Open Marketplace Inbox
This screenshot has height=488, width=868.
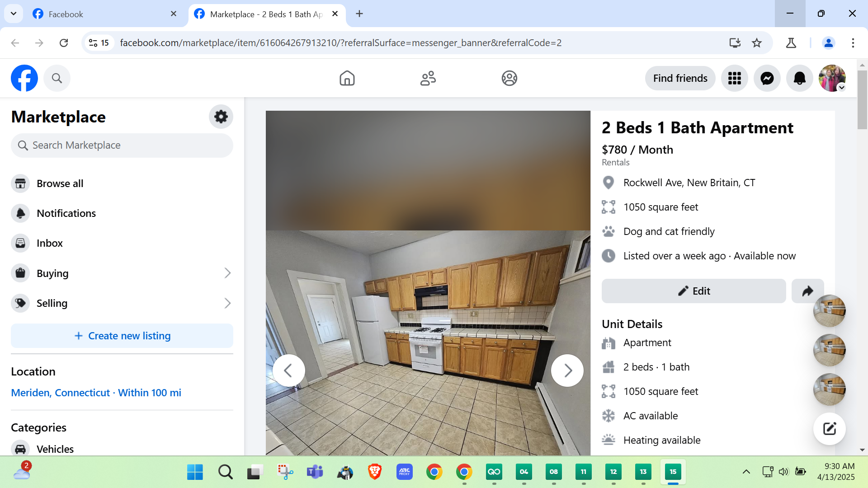(49, 243)
